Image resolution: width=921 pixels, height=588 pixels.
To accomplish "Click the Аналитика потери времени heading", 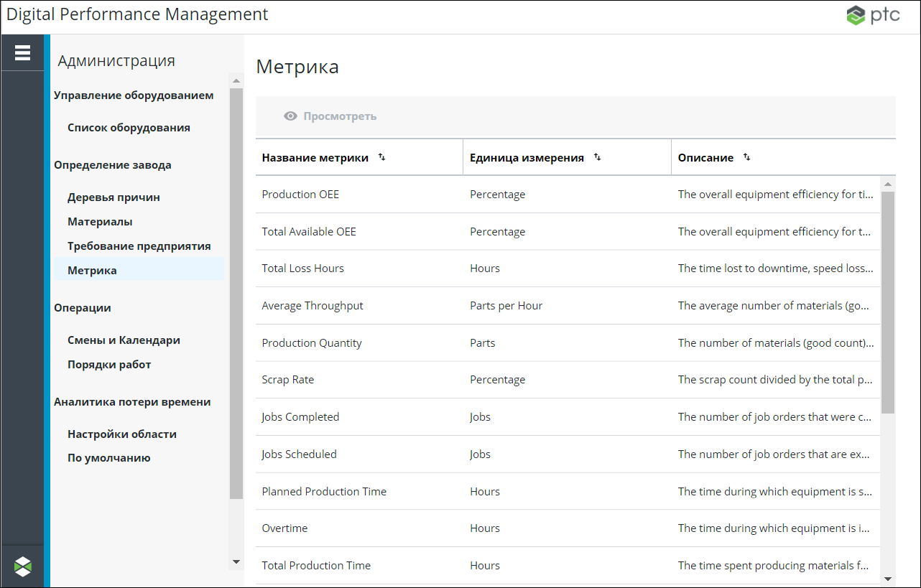I will (132, 402).
